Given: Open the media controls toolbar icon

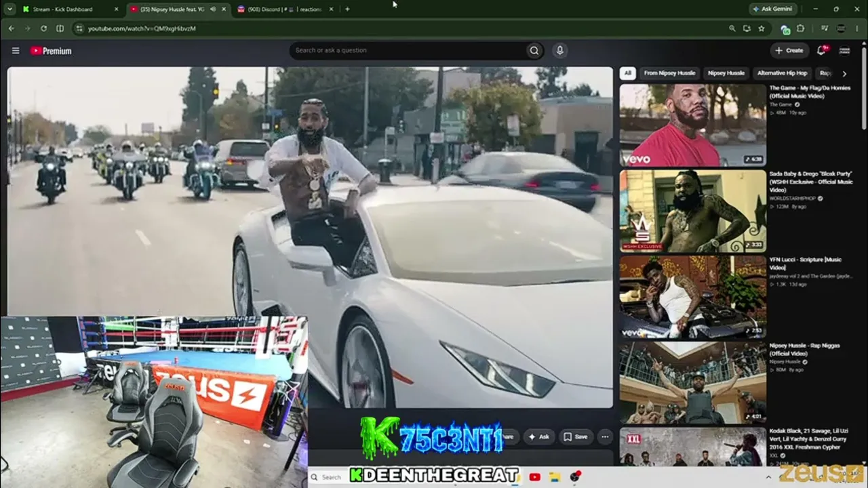Looking at the screenshot, I should click(x=825, y=28).
